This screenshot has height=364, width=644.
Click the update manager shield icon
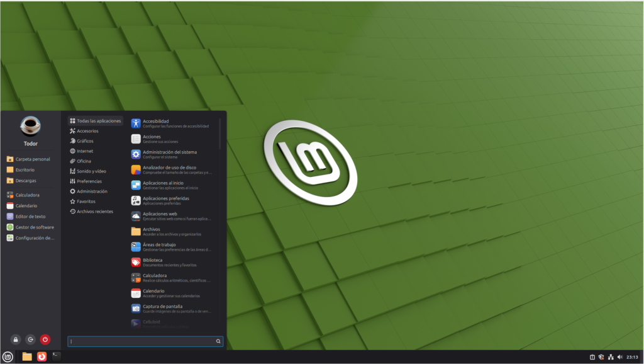601,357
